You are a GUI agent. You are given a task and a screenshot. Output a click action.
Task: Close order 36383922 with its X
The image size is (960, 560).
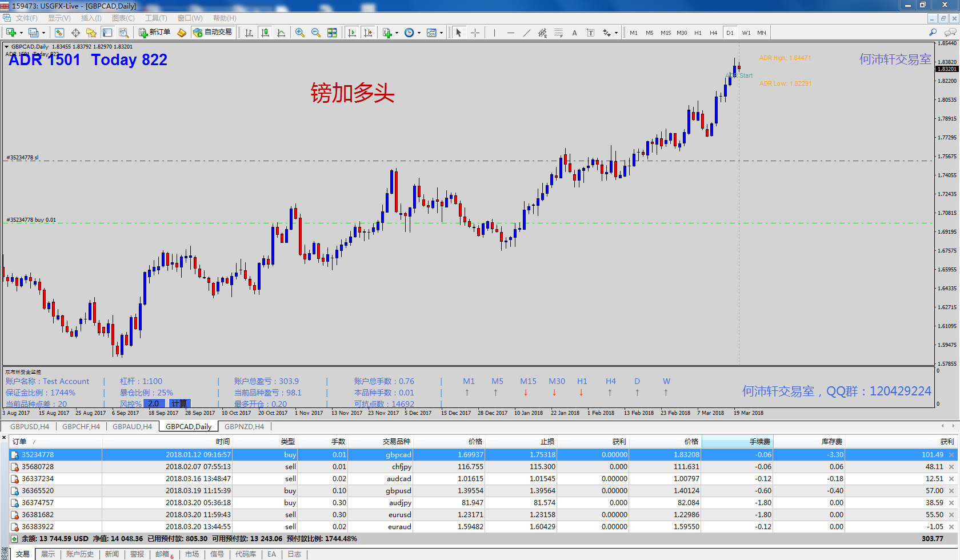[951, 527]
